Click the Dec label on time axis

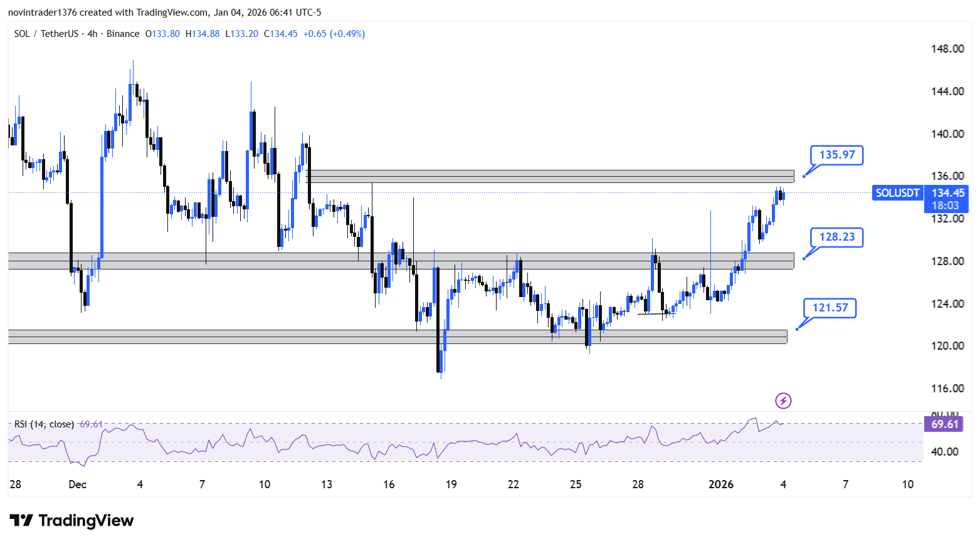tap(78, 484)
